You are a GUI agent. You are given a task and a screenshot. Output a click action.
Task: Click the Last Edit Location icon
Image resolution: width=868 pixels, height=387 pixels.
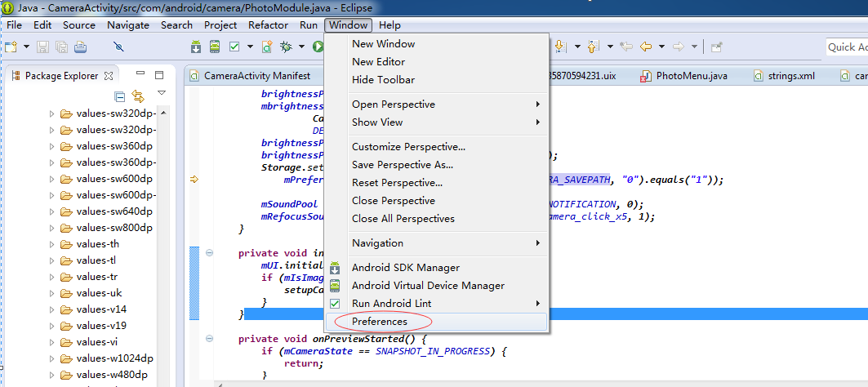click(x=626, y=47)
